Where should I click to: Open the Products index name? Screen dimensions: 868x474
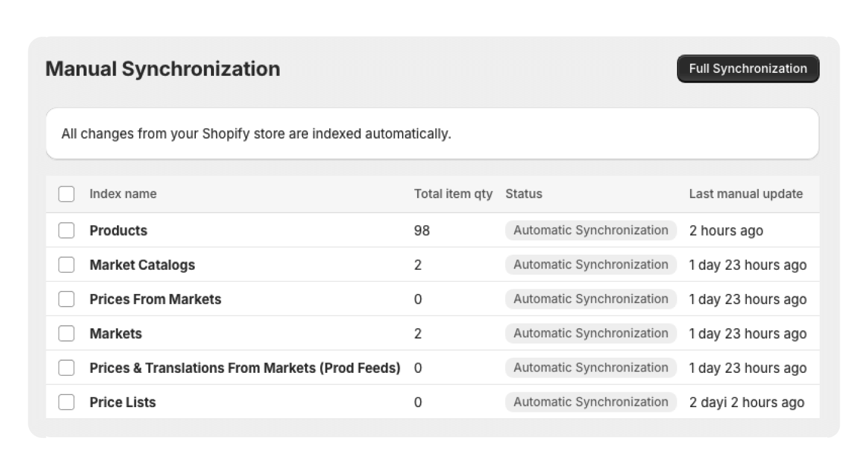(118, 230)
